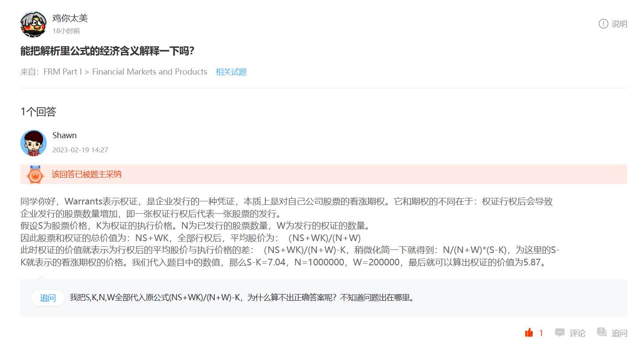Screen dimensions: 644x355
Task: Click the orange accepted-answer medal icon
Action: tap(35, 174)
